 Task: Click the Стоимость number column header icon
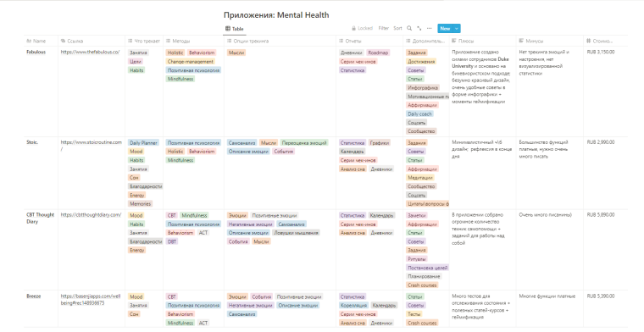[589, 41]
